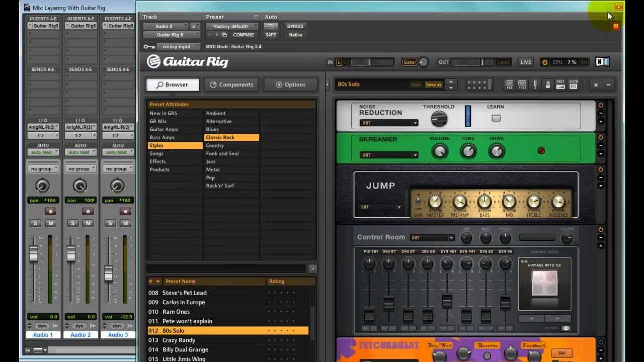
Task: Click the Audio 1 volume fader
Action: click(33, 254)
